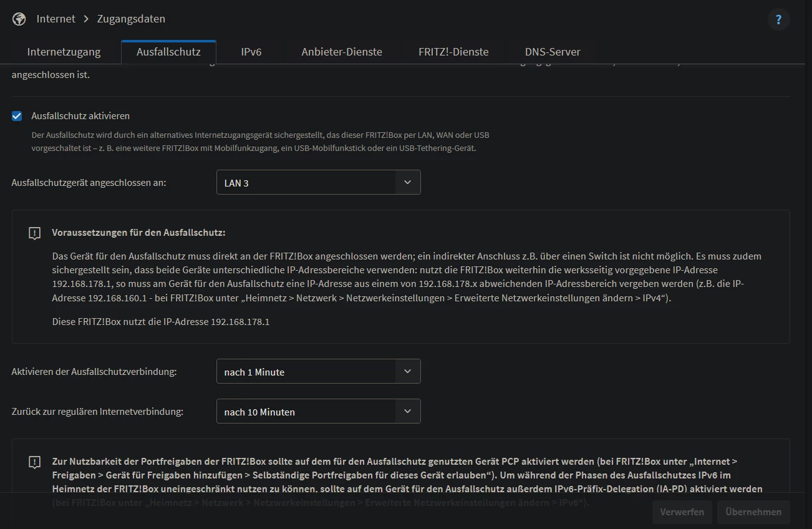
Task: Switch to the Internetzugang tab
Action: 64,52
